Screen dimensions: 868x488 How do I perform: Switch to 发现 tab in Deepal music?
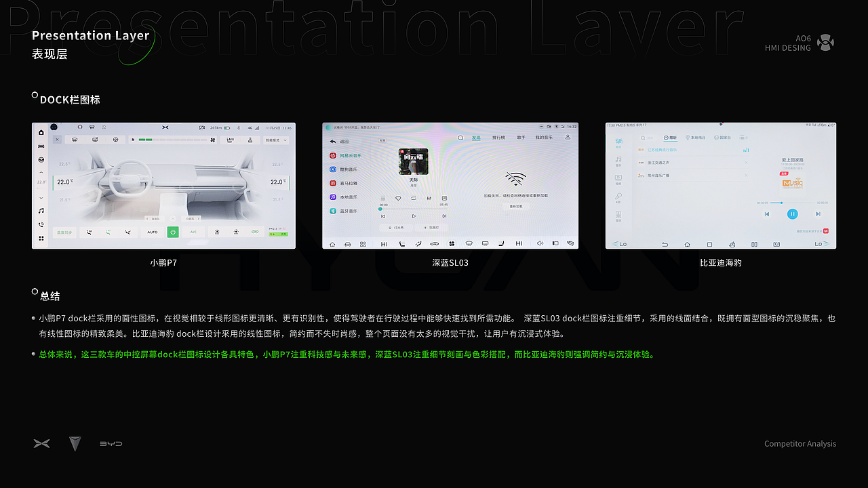point(476,138)
